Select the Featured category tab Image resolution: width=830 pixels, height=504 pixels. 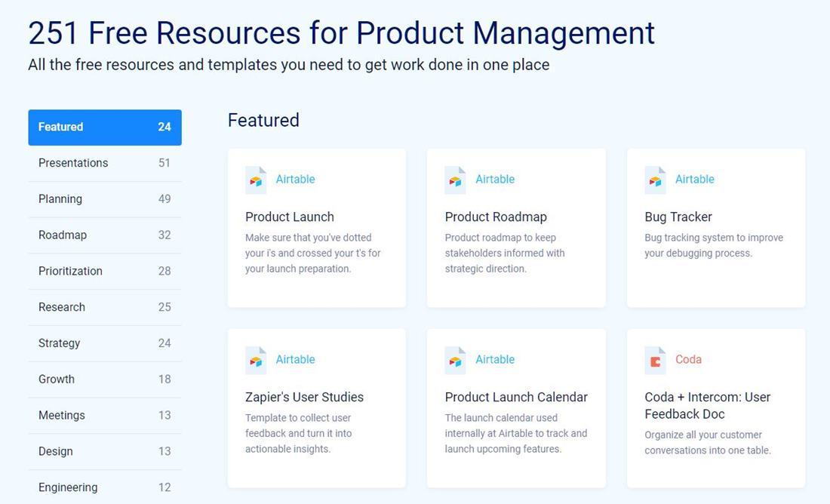click(105, 128)
